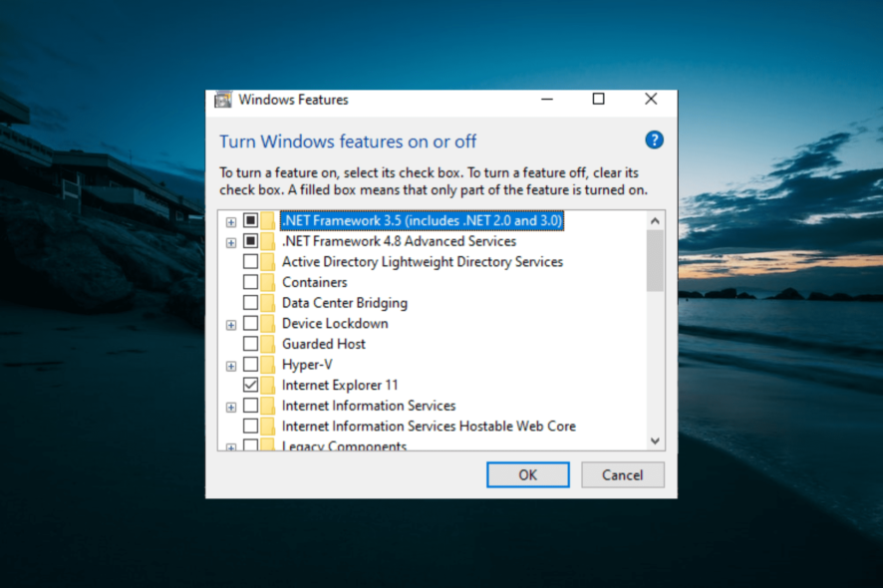Image resolution: width=883 pixels, height=588 pixels.
Task: Expand the Internet Information Services node
Action: click(x=231, y=408)
